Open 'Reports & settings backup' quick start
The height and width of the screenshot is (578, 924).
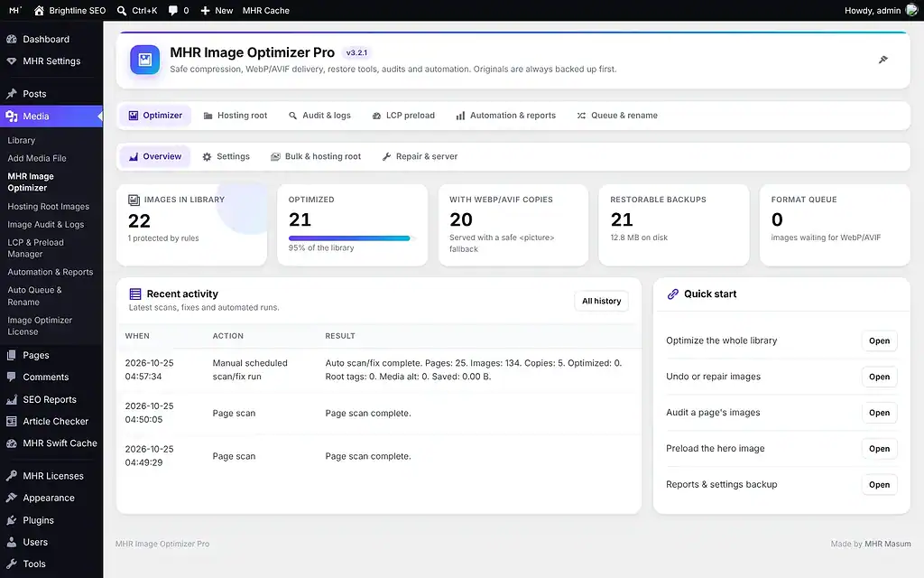click(x=879, y=485)
